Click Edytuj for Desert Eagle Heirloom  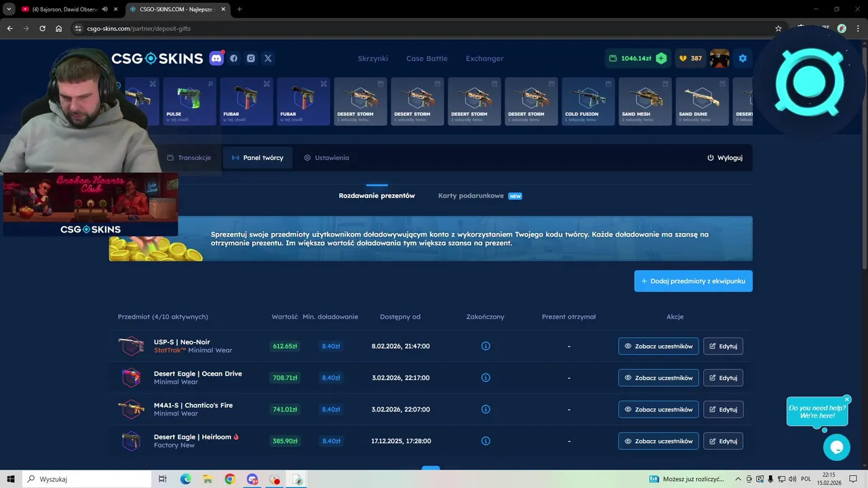723,441
